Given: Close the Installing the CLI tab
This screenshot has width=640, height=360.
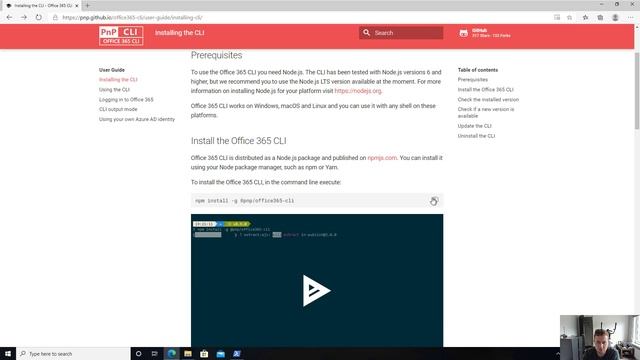Looking at the screenshot, I should (x=76, y=6).
